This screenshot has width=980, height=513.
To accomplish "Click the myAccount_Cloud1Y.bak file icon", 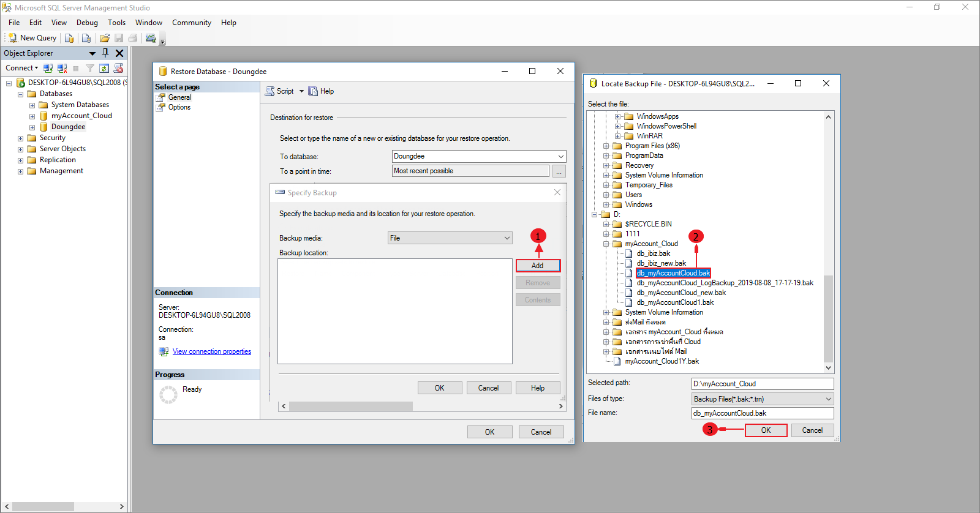I will tap(617, 361).
